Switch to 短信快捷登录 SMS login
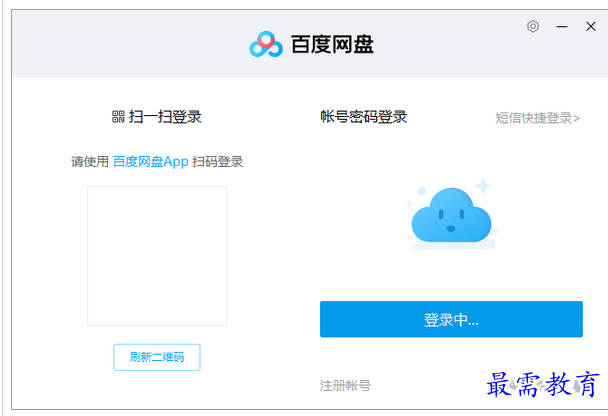 coord(537,118)
